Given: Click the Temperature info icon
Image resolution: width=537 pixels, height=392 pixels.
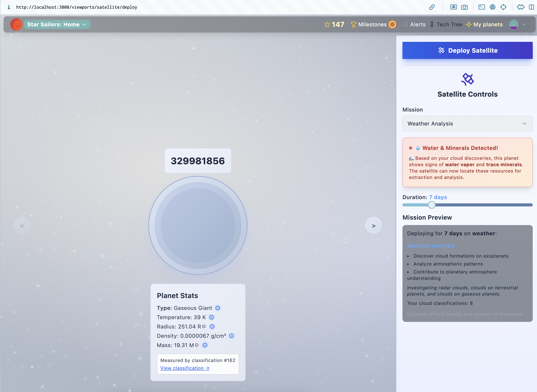Looking at the screenshot, I should pos(211,317).
